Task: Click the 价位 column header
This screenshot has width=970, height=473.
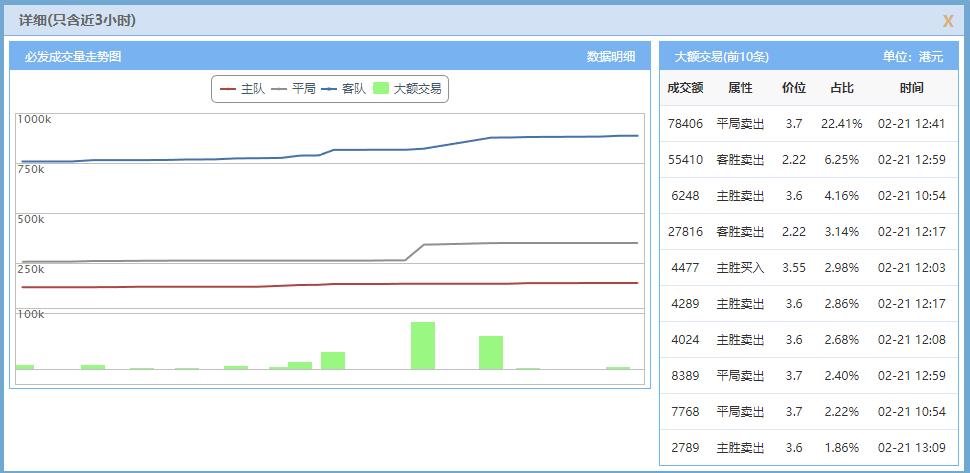Action: [x=794, y=88]
